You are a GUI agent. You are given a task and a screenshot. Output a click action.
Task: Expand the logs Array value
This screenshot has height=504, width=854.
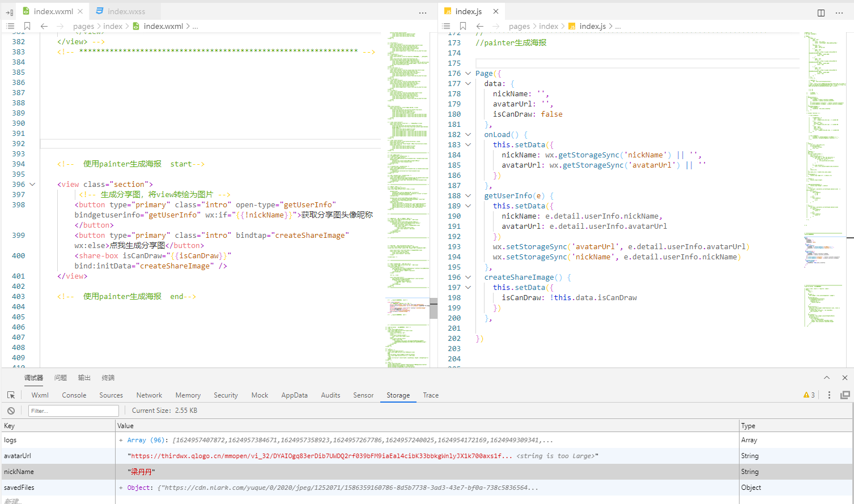[121, 440]
